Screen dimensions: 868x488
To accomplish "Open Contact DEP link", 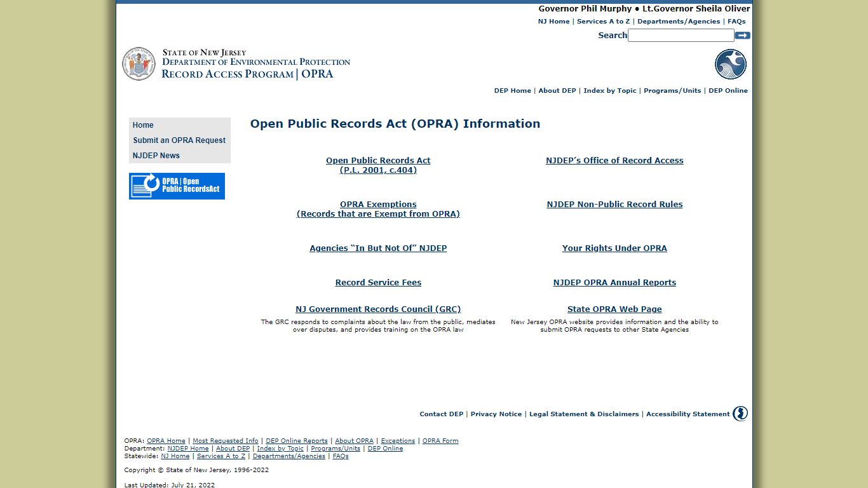I will pyautogui.click(x=441, y=414).
